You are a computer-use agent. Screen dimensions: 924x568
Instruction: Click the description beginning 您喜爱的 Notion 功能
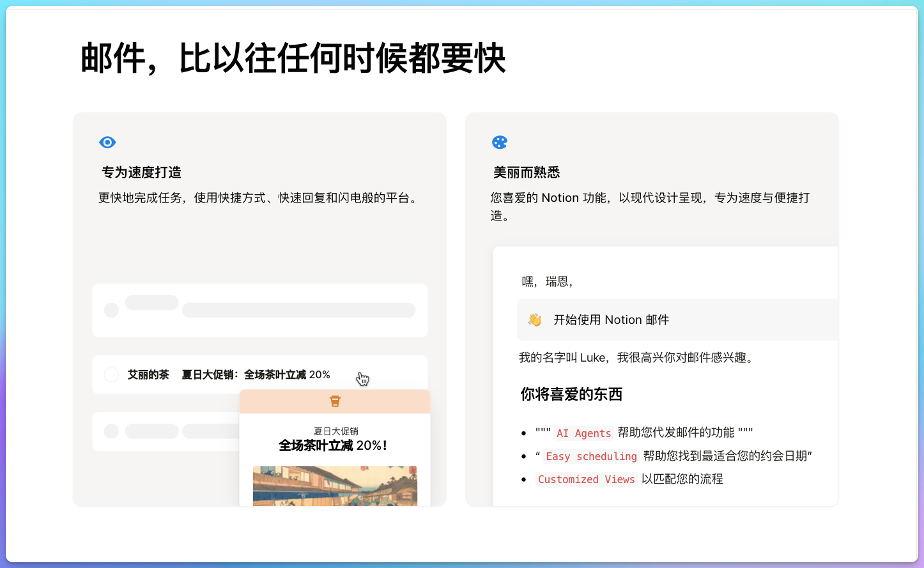click(x=650, y=207)
